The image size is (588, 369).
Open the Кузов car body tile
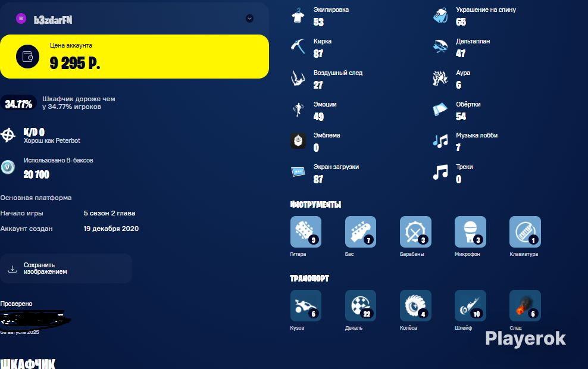[x=306, y=306]
